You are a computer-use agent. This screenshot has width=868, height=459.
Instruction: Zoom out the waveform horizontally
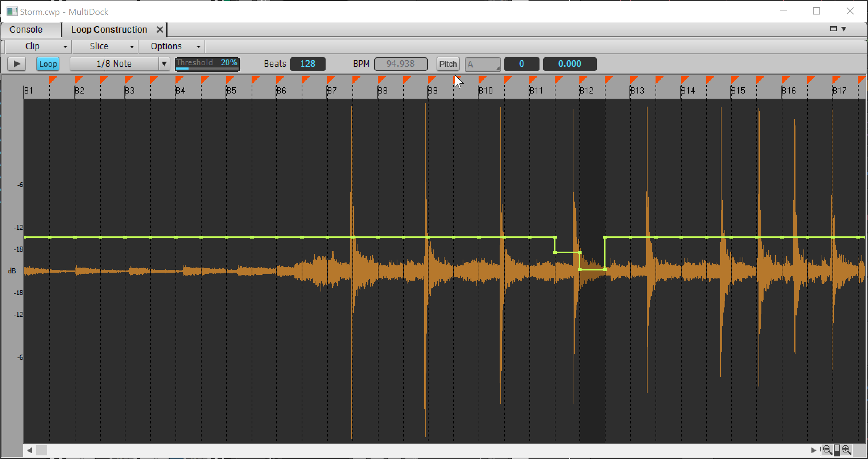[827, 450]
